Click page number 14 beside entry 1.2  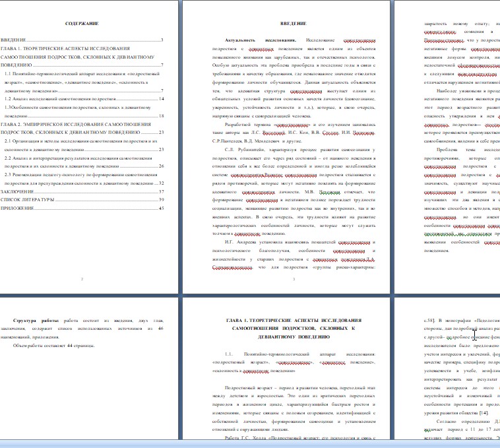point(162,99)
